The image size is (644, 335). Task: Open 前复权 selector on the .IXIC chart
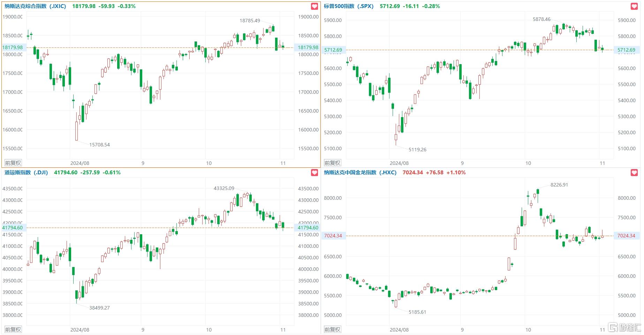click(x=13, y=163)
